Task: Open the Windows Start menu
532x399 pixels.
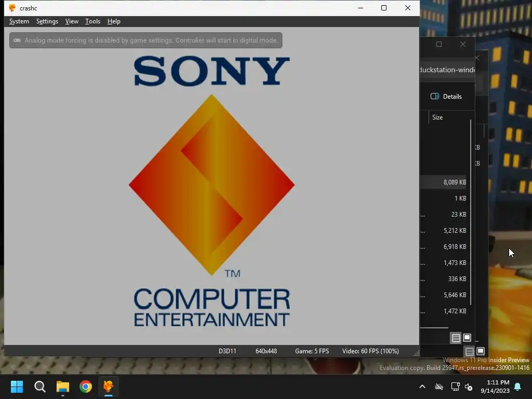Action: [x=17, y=387]
